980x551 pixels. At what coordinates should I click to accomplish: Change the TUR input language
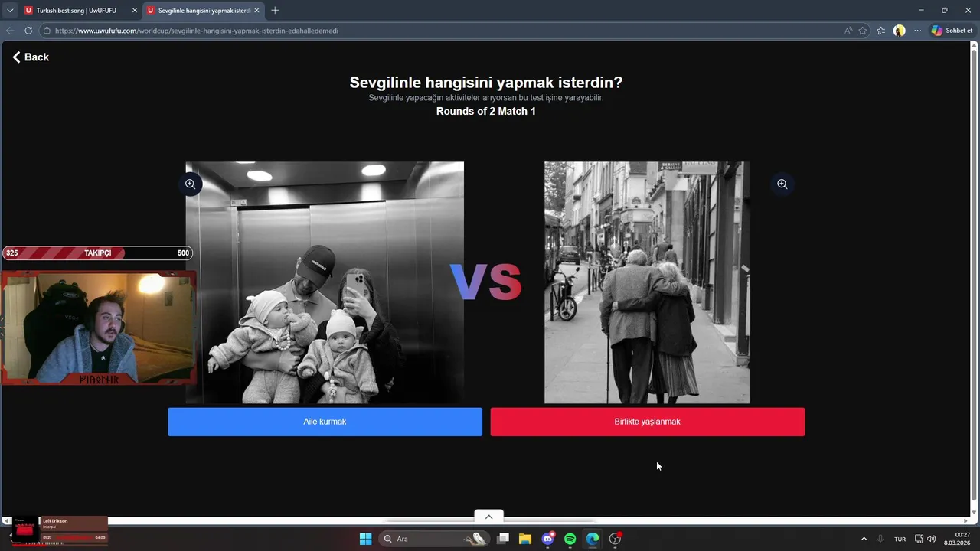pos(900,539)
